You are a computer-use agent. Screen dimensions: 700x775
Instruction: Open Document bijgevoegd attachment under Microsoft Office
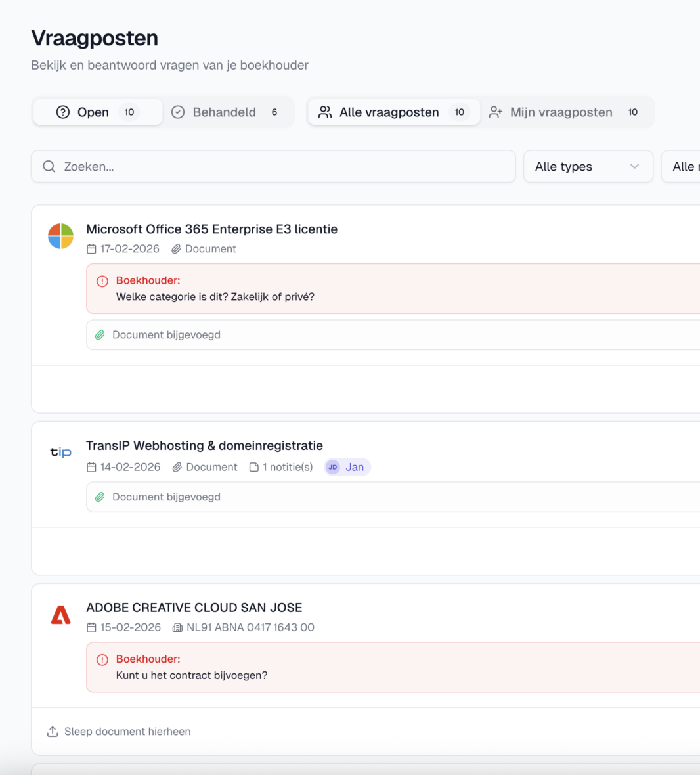(x=166, y=335)
